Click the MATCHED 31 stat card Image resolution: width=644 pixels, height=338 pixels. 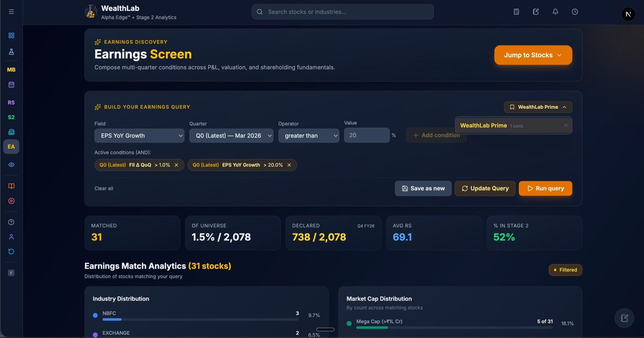click(x=132, y=233)
